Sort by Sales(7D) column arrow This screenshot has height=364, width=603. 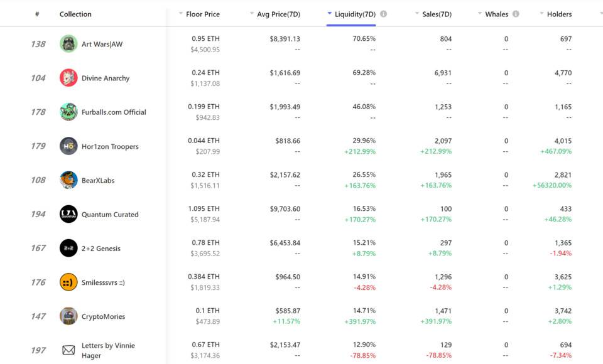[417, 13]
